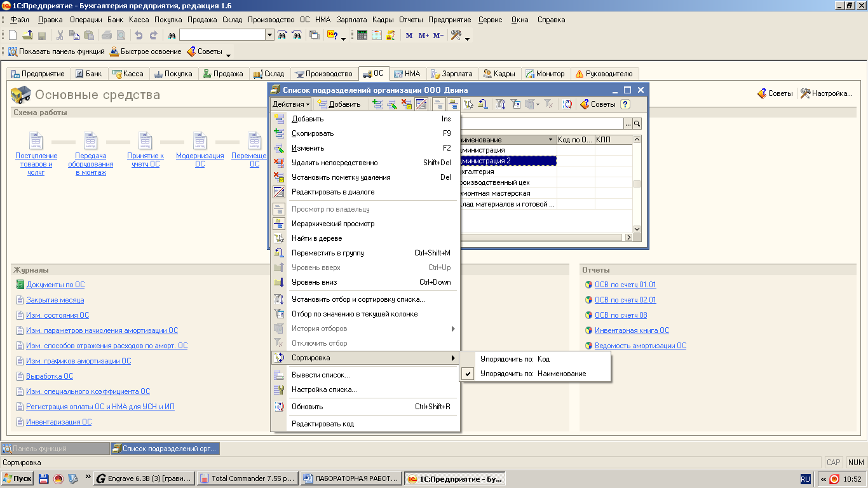Image resolution: width=868 pixels, height=488 pixels.
Task: Open dropdown arrow next to help icon in toolbar
Action: click(x=344, y=38)
